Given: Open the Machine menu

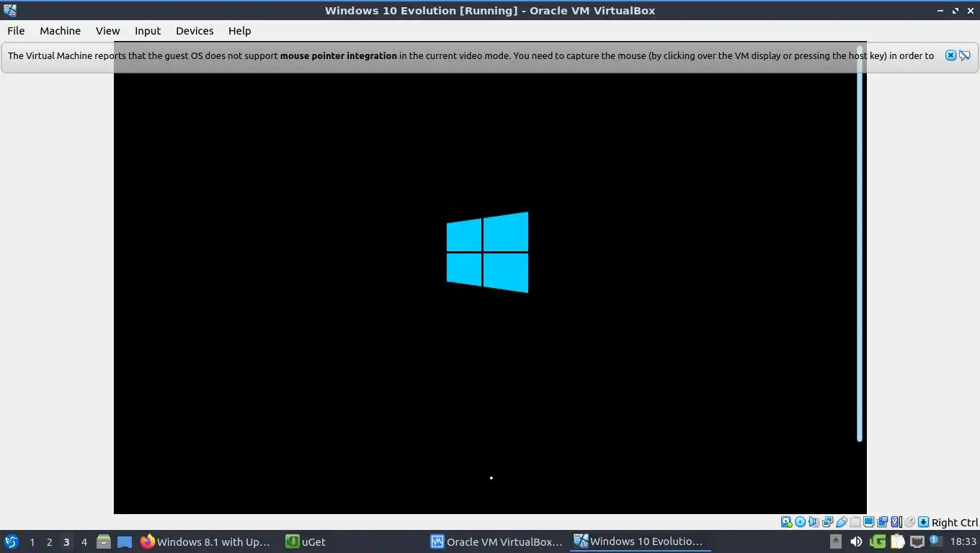Looking at the screenshot, I should click(x=60, y=31).
